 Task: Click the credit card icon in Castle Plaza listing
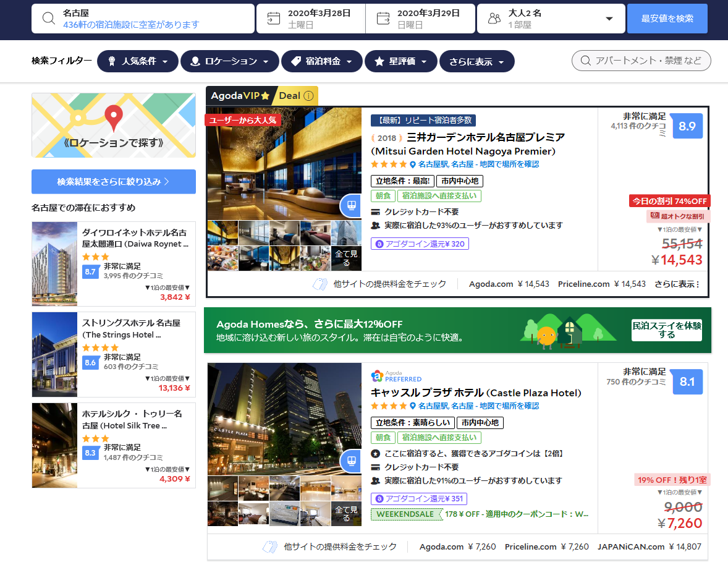(x=376, y=467)
